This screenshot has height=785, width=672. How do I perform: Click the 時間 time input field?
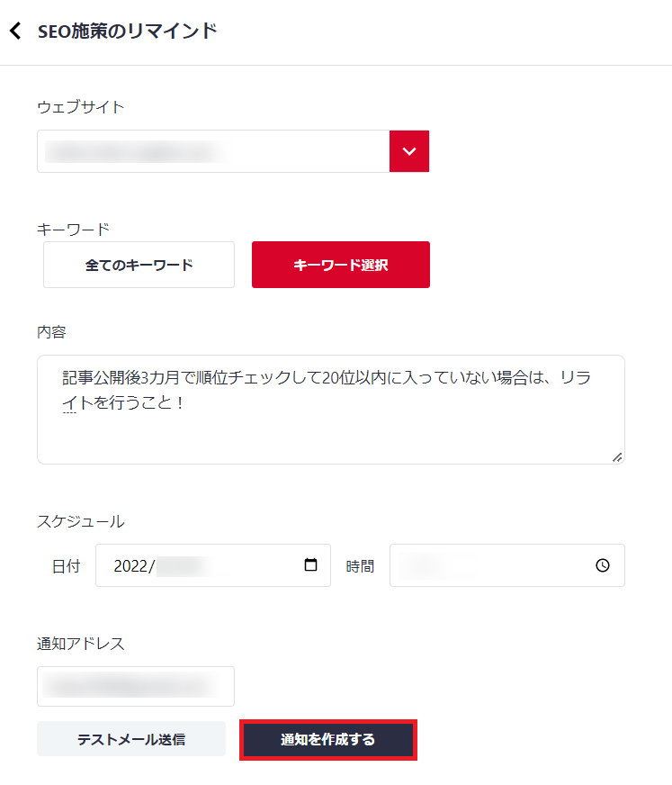point(506,565)
